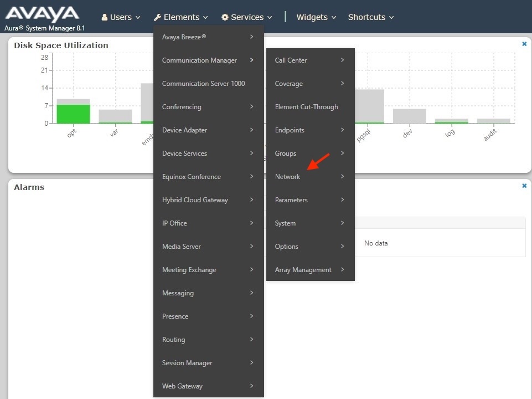Open Media Server submenu
Image resolution: width=532 pixels, height=399 pixels.
208,247
